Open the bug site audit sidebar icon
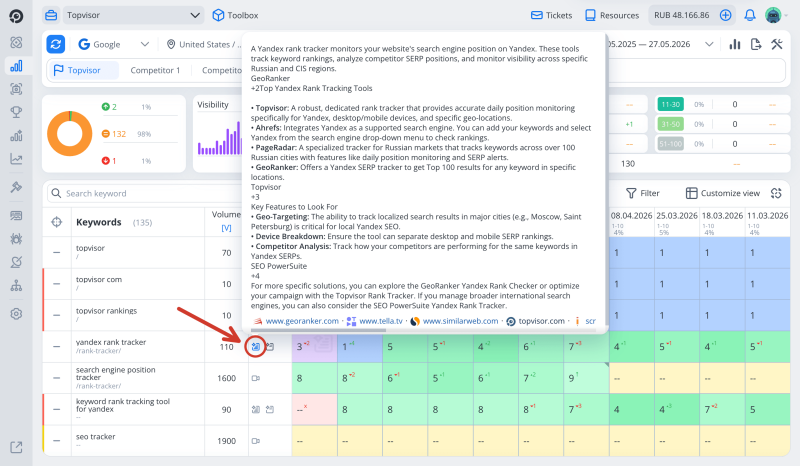The width and height of the screenshot is (800, 466). [16, 238]
